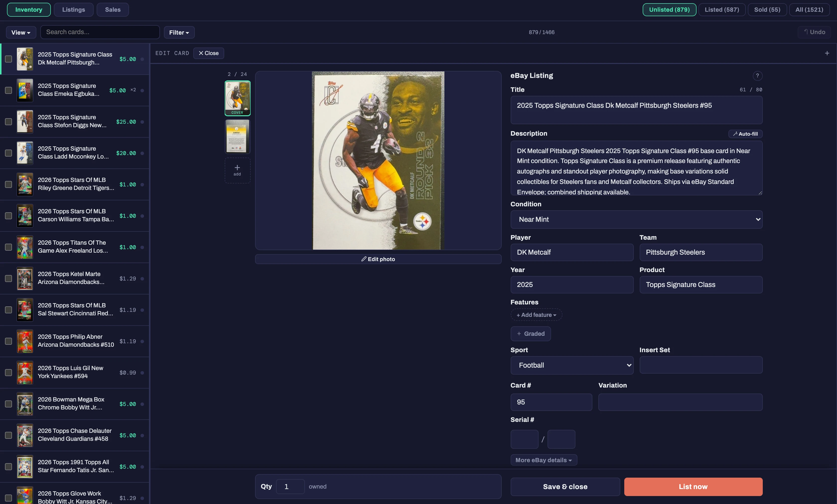
Task: Click the help question mark icon
Action: tap(757, 76)
